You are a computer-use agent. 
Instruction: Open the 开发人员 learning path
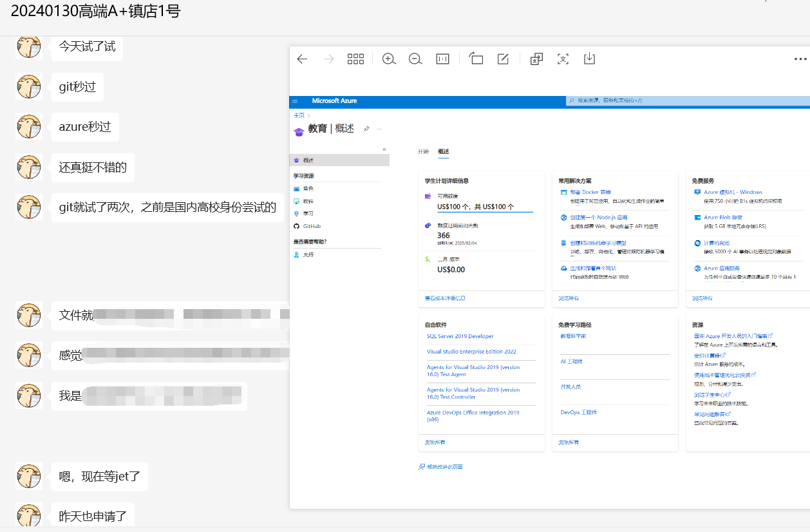click(571, 386)
